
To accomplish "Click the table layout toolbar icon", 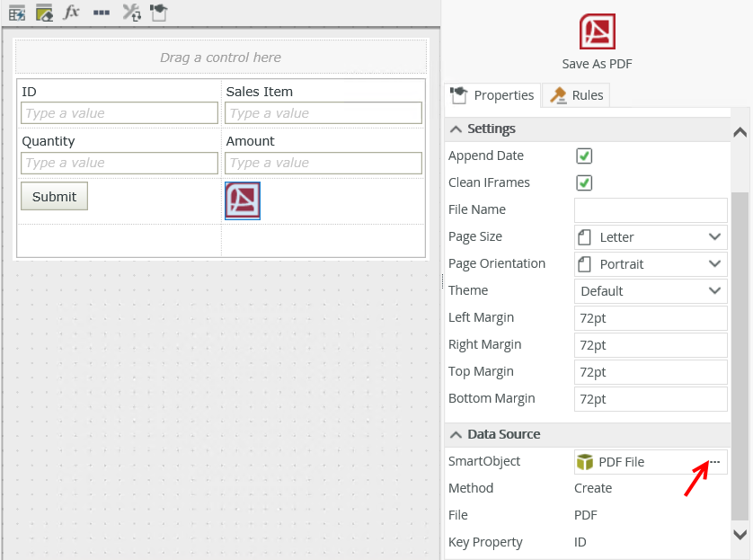I will pos(17,13).
